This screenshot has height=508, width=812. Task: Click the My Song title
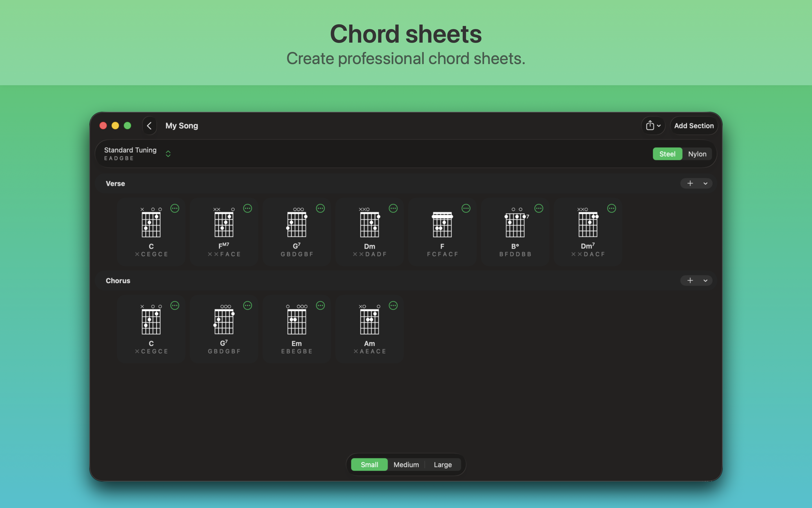182,126
